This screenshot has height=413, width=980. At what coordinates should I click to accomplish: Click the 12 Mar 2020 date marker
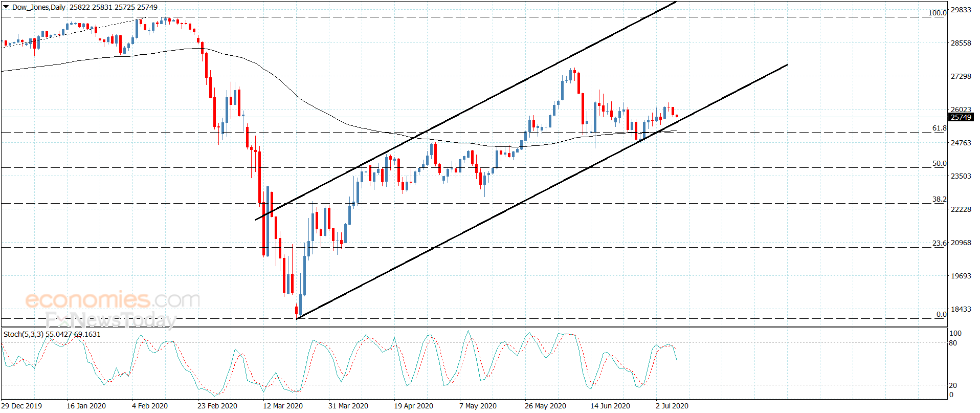(282, 406)
